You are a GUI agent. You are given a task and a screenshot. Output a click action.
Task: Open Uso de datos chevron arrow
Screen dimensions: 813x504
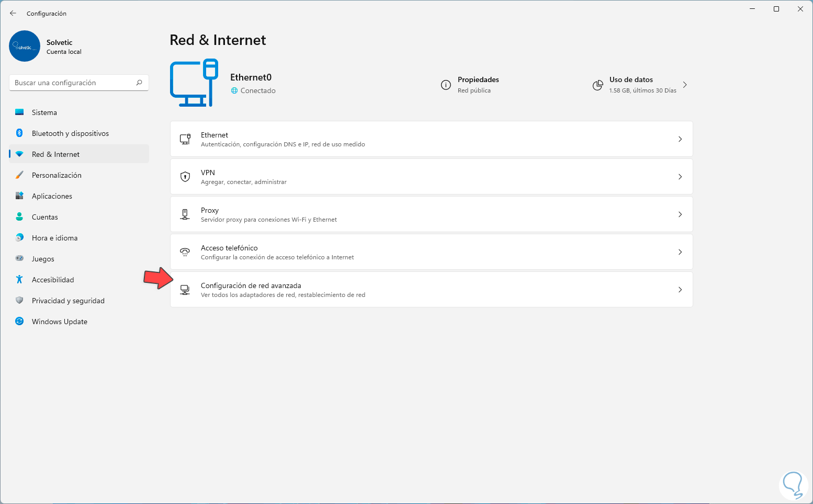[685, 85]
